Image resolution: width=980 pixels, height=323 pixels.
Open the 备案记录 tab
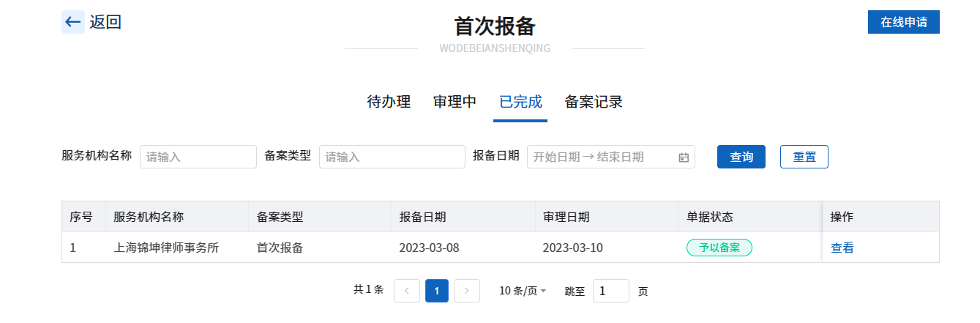pyautogui.click(x=594, y=102)
